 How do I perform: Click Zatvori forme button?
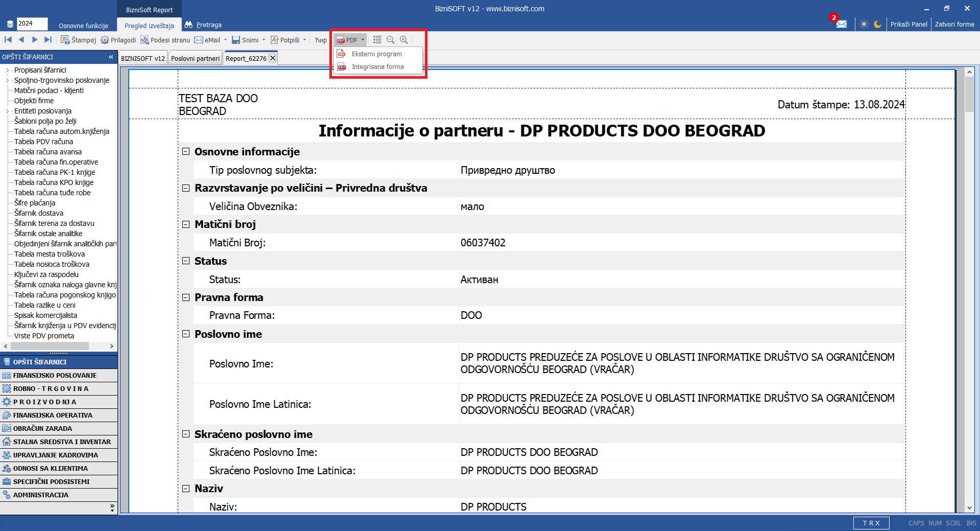pyautogui.click(x=954, y=24)
